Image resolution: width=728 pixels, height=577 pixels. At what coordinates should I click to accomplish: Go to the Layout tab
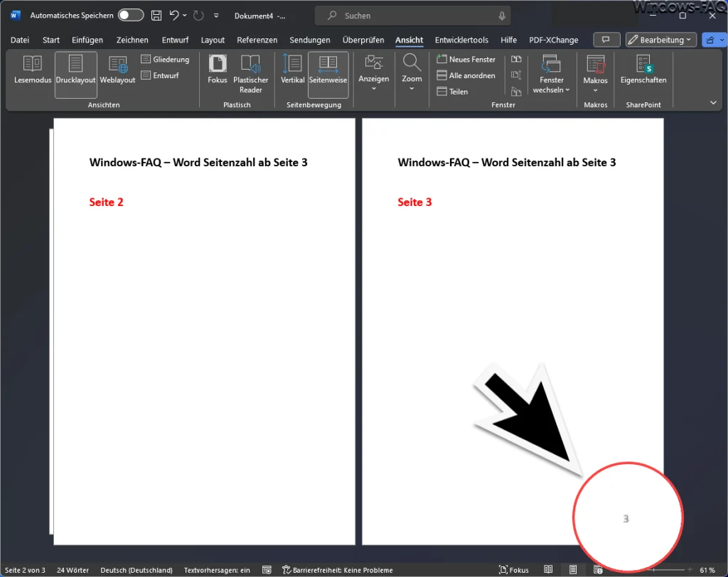pos(213,40)
